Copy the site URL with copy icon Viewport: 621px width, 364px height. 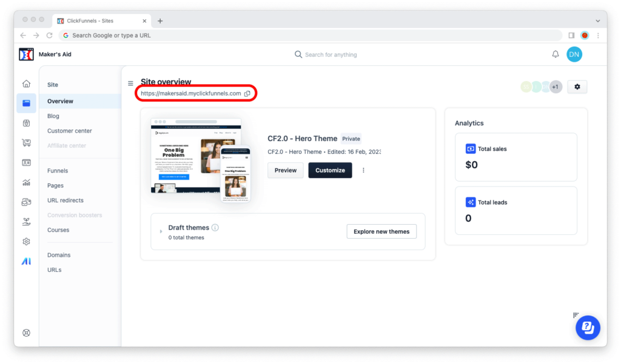tap(247, 93)
